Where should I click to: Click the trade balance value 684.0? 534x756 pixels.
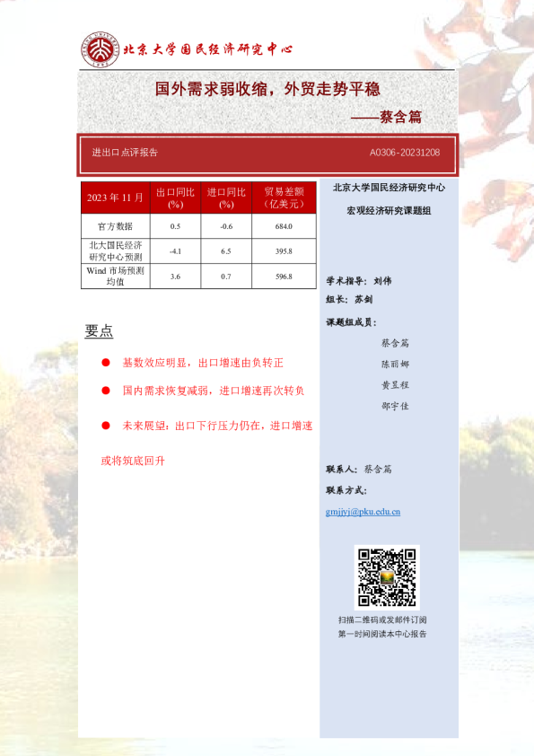[284, 226]
